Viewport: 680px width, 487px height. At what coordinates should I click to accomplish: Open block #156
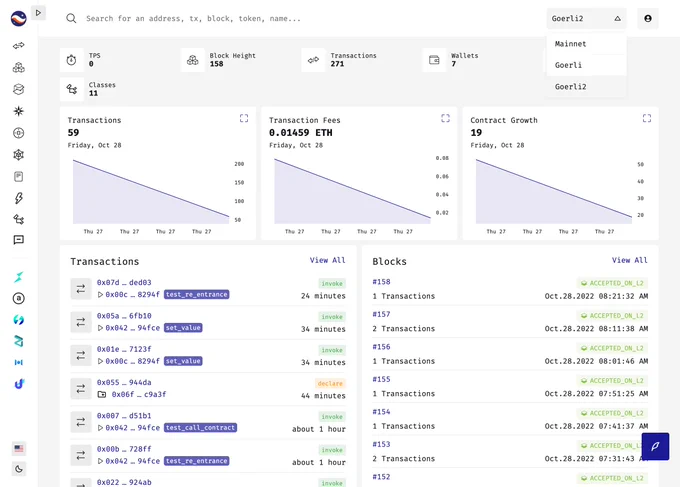[382, 347]
